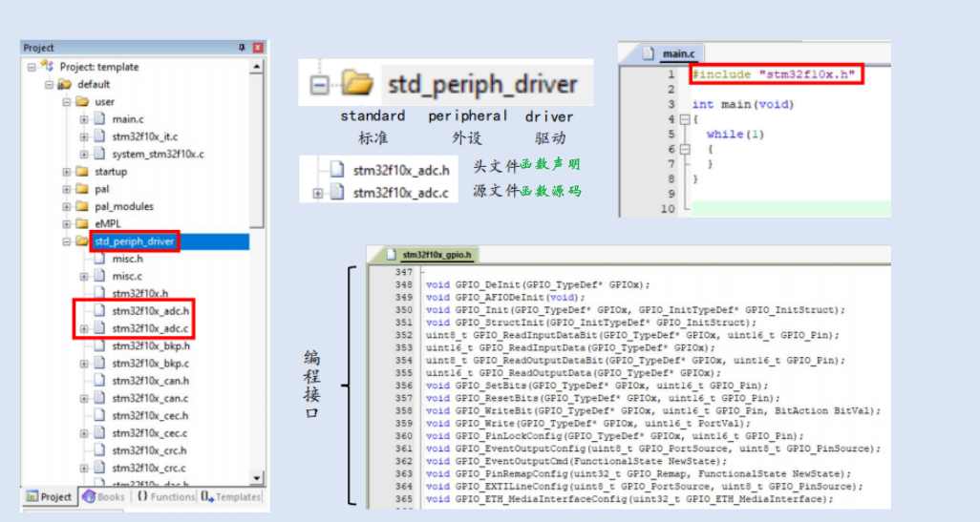Select stm32f10x_crc.c in tree
Viewport: 980px width, 522px height.
(x=149, y=469)
